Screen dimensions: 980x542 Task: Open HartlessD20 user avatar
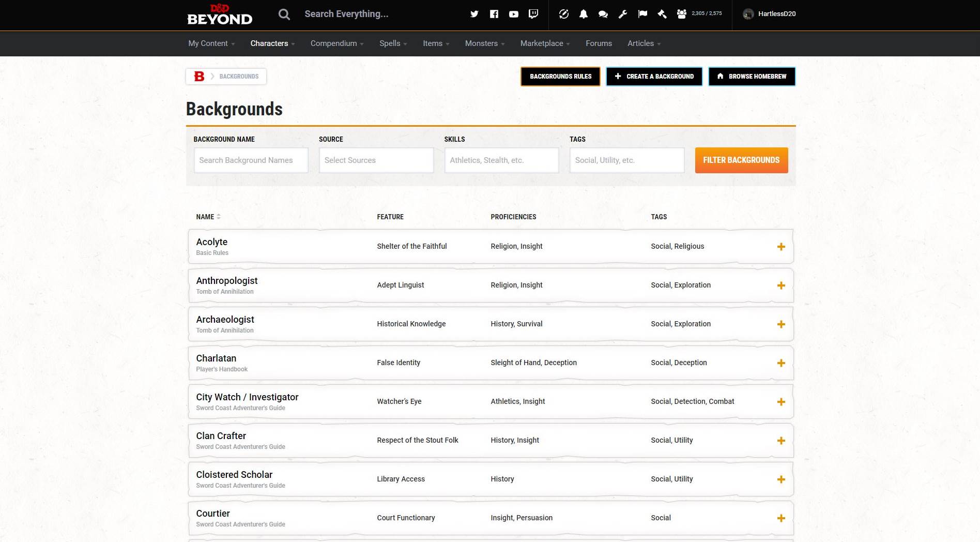click(x=748, y=14)
